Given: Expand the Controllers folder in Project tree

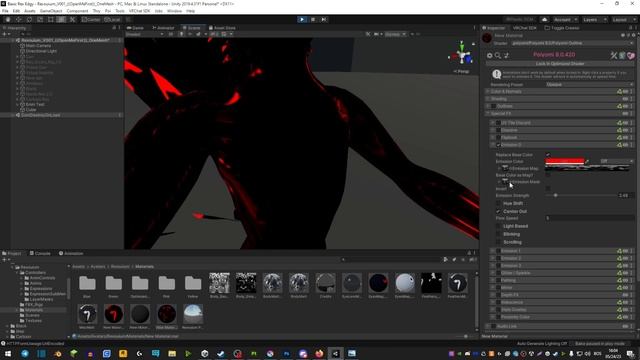Looking at the screenshot, I should point(17,273).
